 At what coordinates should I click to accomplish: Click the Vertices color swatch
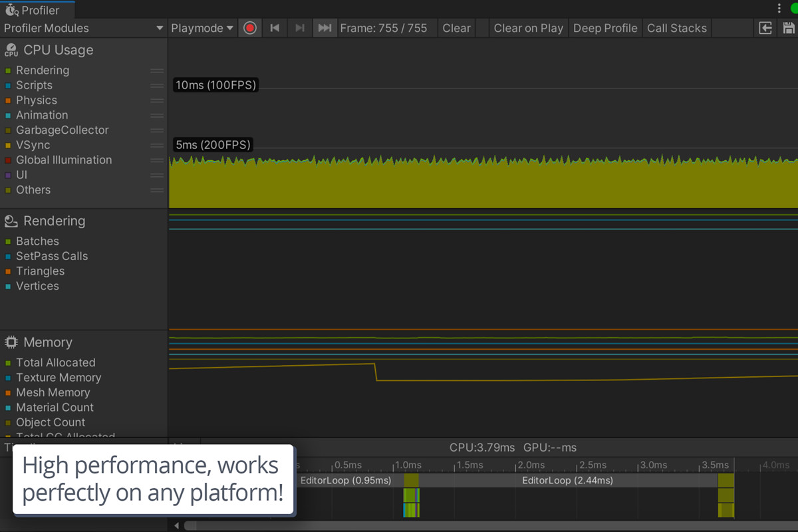point(8,287)
